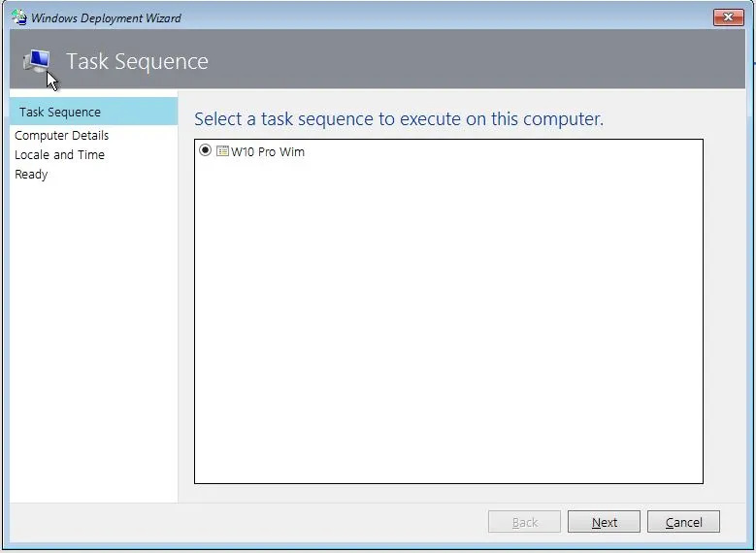
Task: Cancel the deployment wizard
Action: coord(683,522)
